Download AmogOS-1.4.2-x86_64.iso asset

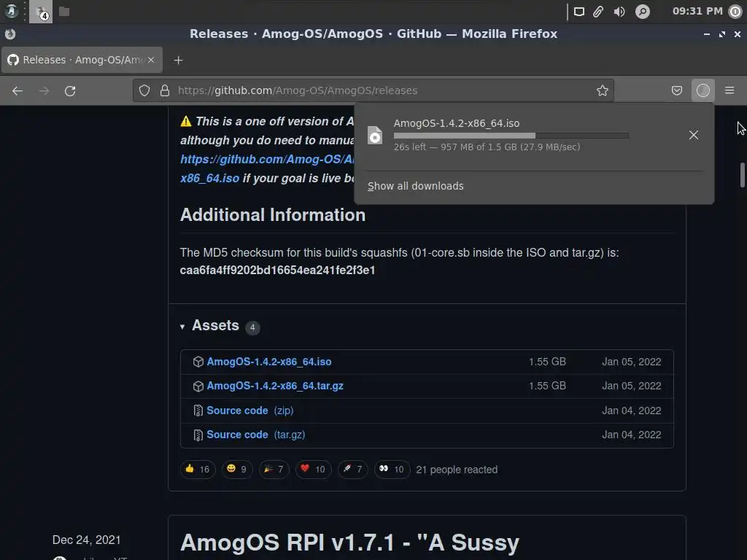269,362
